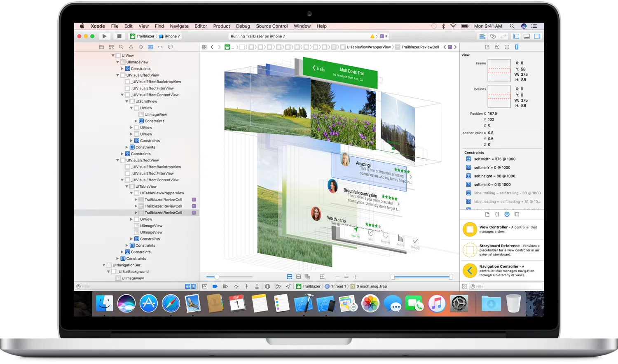Zoom in view hierarchy with plus

coord(355,277)
